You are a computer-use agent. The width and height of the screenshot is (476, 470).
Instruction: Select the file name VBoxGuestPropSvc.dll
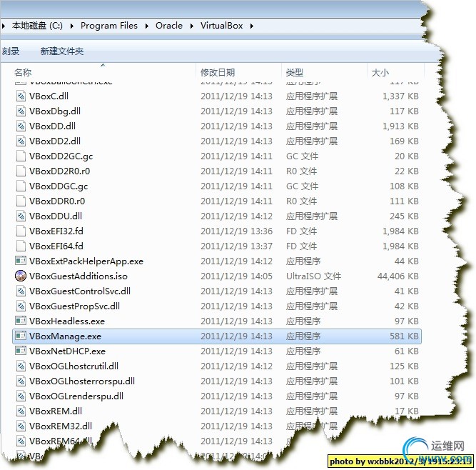point(74,306)
